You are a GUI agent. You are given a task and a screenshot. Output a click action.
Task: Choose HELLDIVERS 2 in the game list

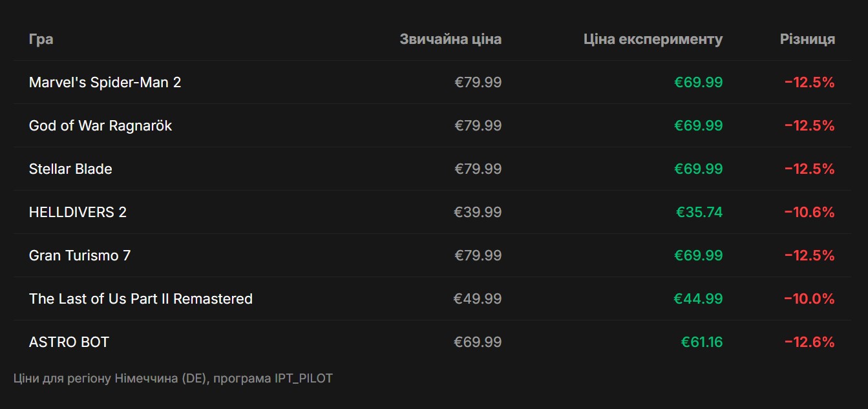click(78, 213)
